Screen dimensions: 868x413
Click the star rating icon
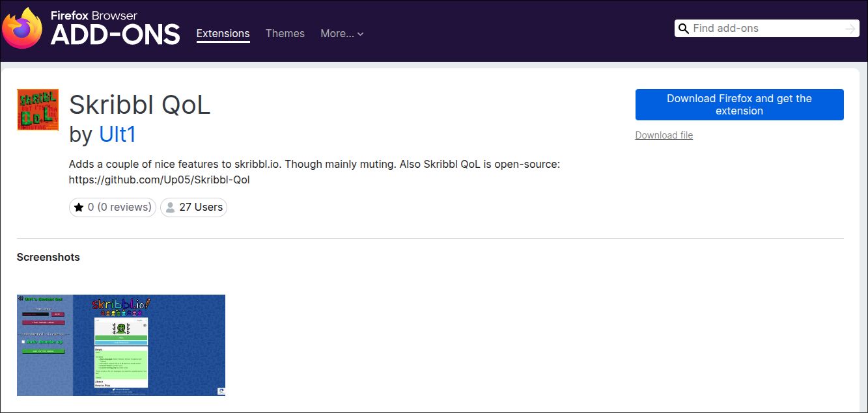[79, 207]
